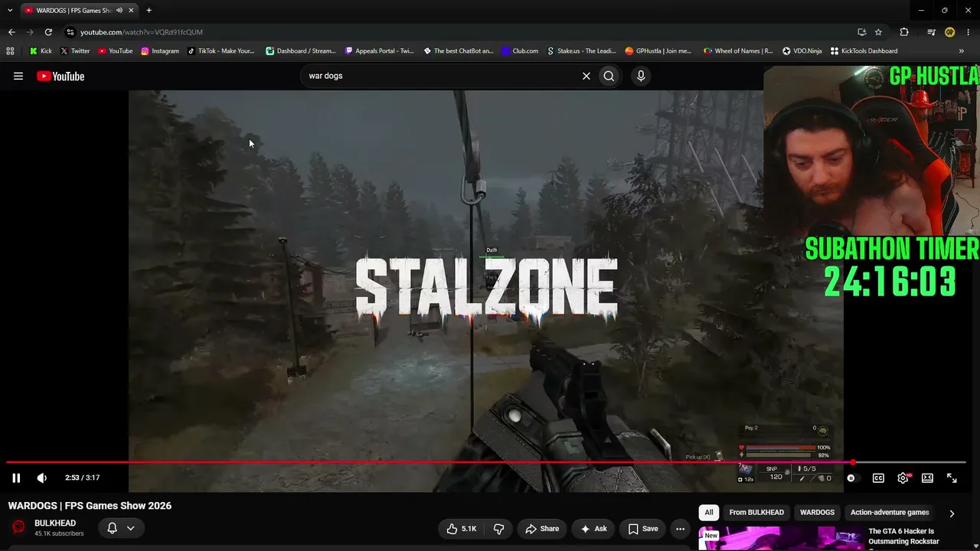Open the KickTools Dashboard bookmark
Image resolution: width=980 pixels, height=551 pixels.
[864, 51]
